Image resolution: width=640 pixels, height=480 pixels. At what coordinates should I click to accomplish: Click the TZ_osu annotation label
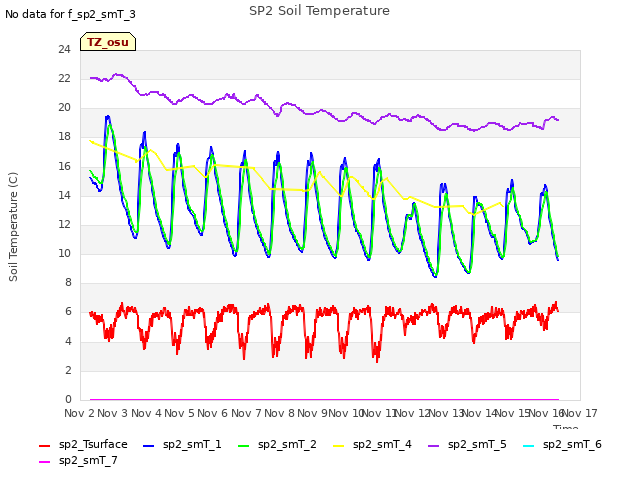coord(108,42)
